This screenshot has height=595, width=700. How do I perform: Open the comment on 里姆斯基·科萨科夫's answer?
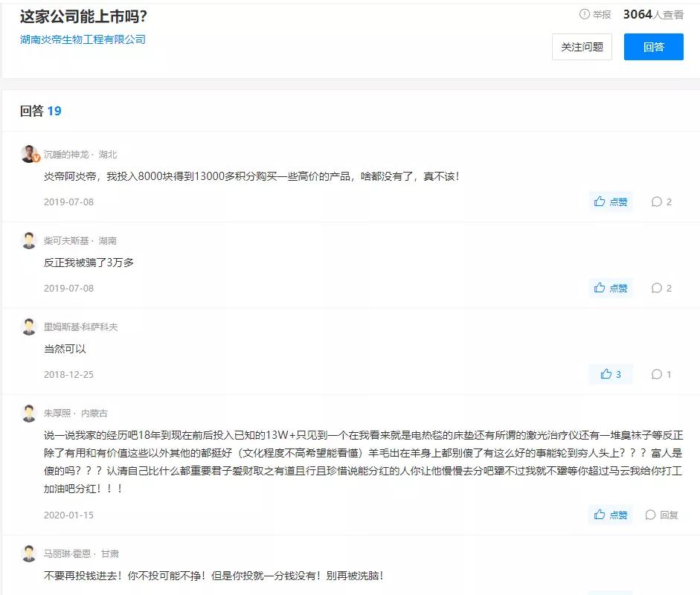[661, 374]
